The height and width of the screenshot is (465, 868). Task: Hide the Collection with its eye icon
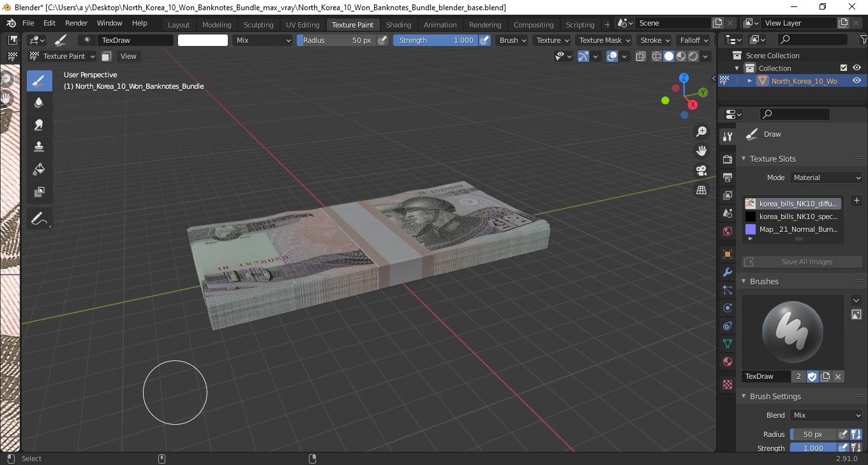point(857,68)
